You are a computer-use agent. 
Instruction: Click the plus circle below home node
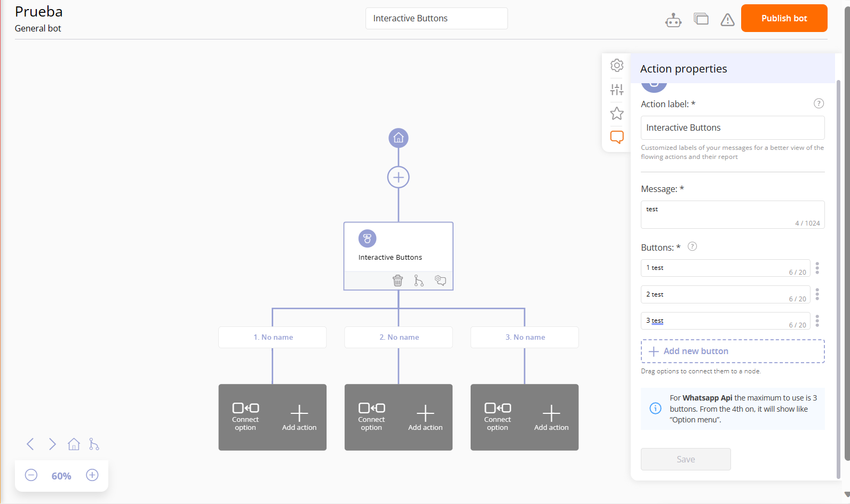tap(398, 177)
